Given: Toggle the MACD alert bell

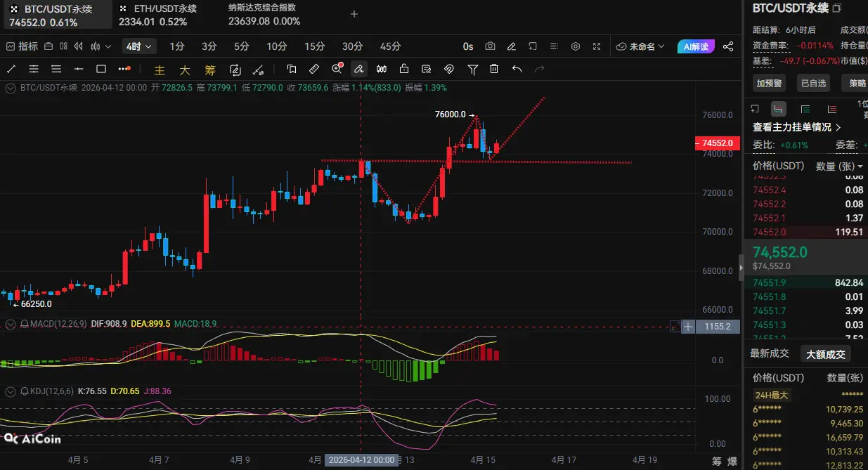Looking at the screenshot, I should point(25,324).
